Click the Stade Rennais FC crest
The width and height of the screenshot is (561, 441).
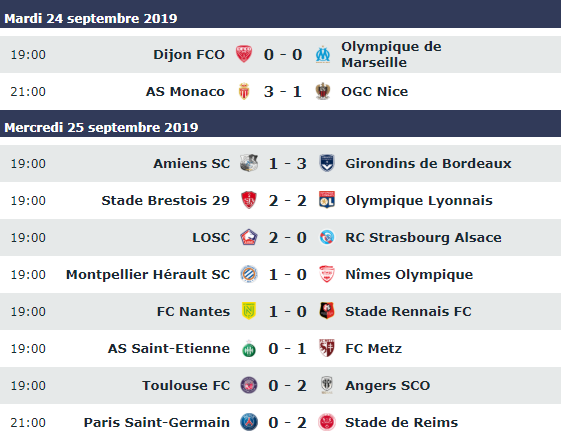pyautogui.click(x=327, y=311)
